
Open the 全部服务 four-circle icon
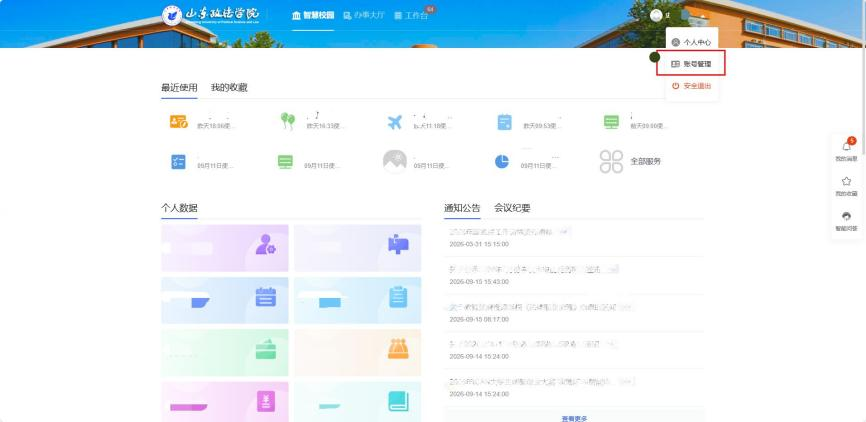(x=611, y=161)
